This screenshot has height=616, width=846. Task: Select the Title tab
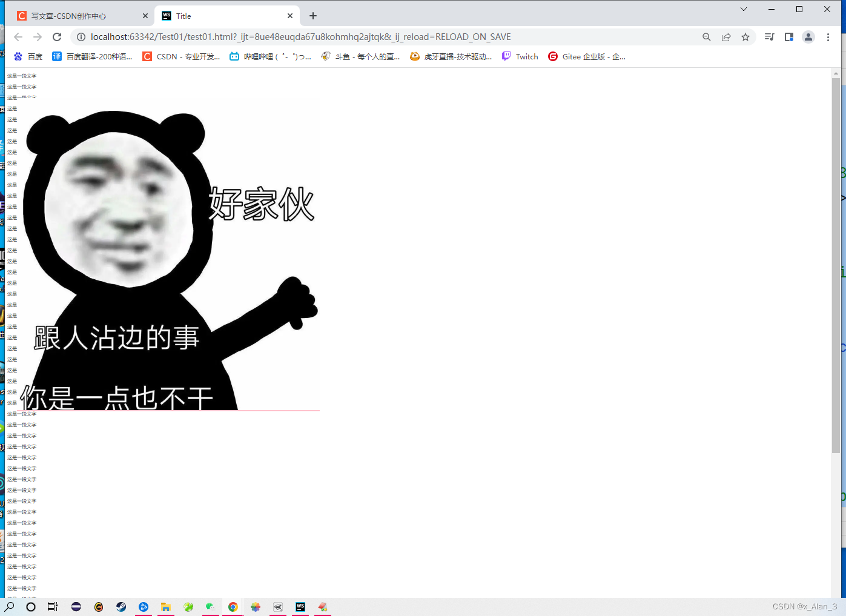click(x=228, y=16)
